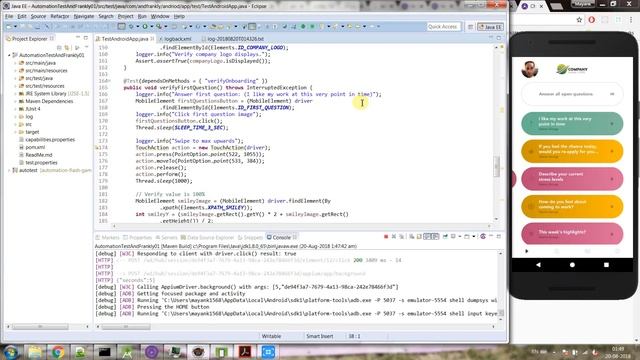Minimize the editor area
Screen dimensions: 640x360
click(x=491, y=38)
